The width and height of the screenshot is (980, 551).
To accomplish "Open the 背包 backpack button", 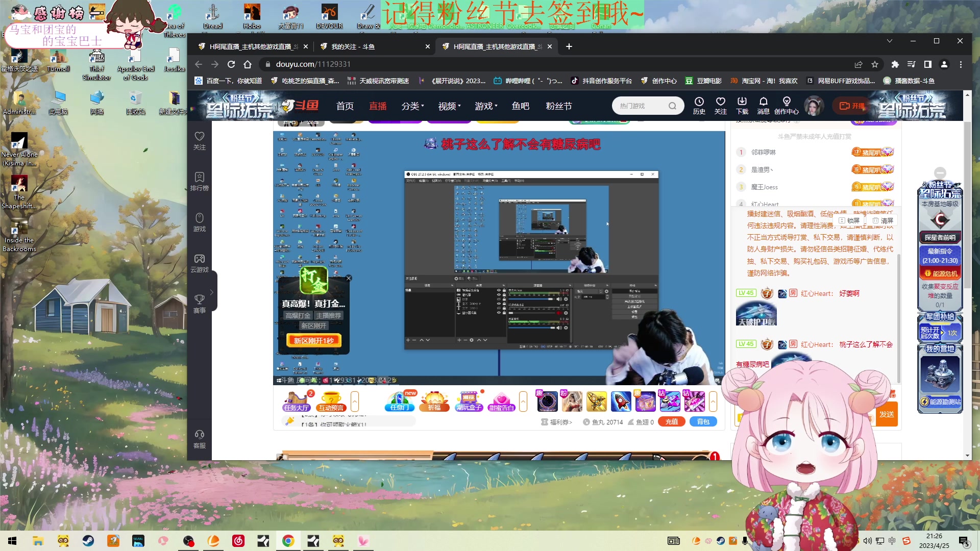I will [703, 422].
